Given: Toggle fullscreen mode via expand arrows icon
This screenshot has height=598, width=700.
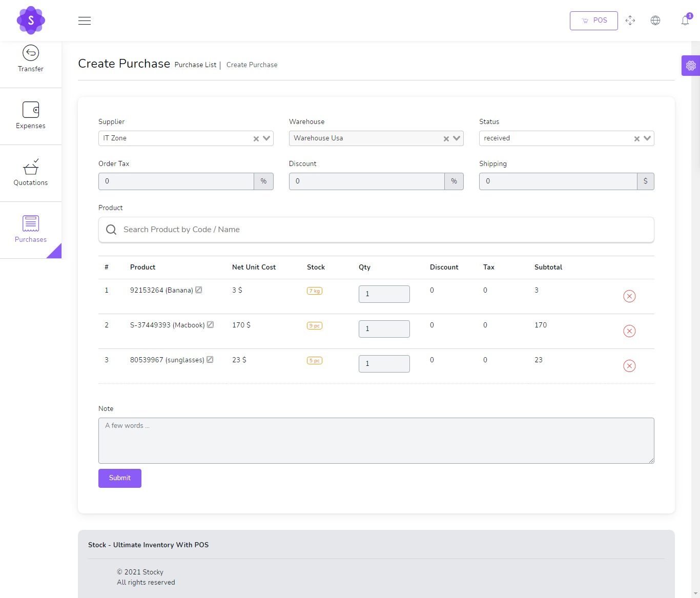Looking at the screenshot, I should tap(630, 20).
